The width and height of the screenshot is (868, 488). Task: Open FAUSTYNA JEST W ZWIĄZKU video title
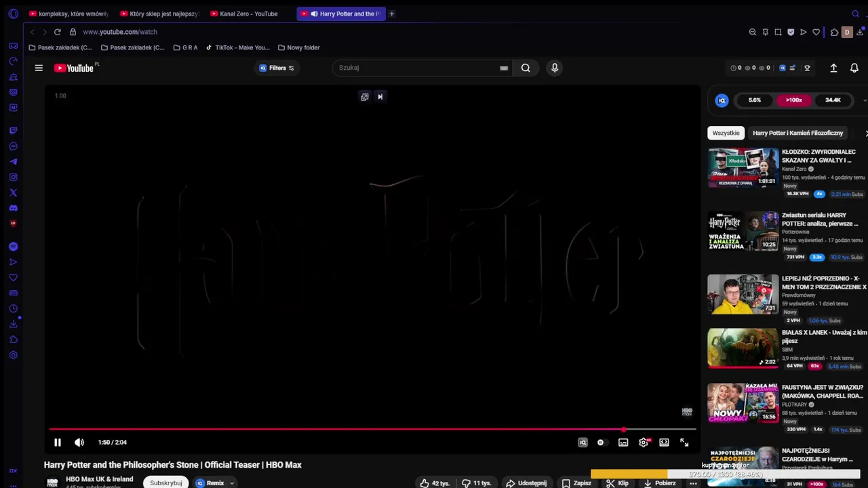(822, 392)
